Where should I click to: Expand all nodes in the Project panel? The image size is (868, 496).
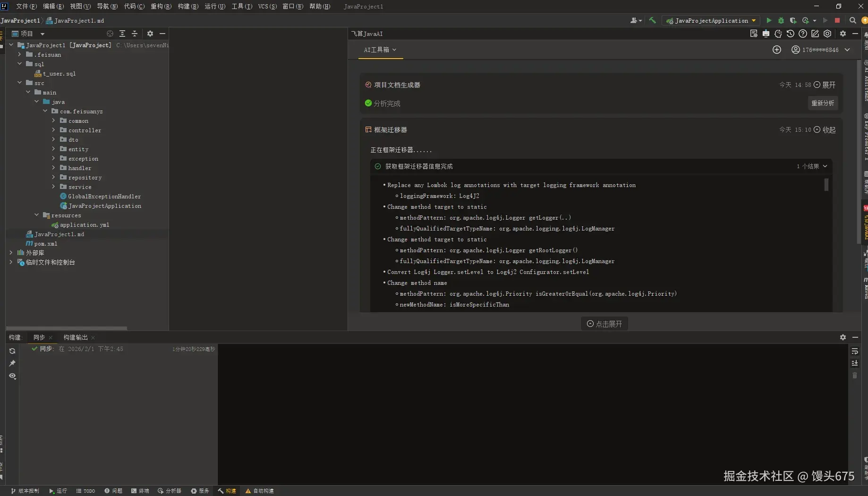click(122, 34)
